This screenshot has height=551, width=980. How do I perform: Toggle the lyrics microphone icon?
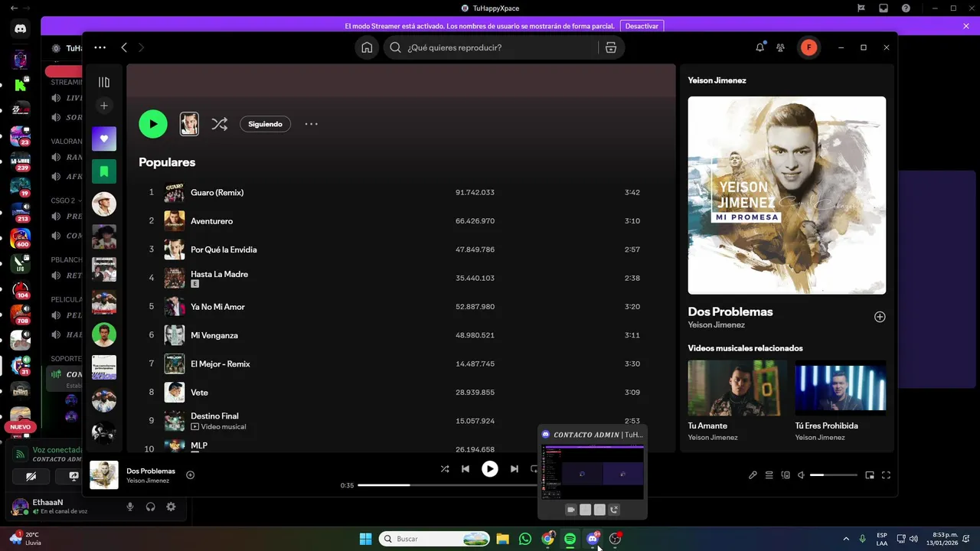(753, 475)
